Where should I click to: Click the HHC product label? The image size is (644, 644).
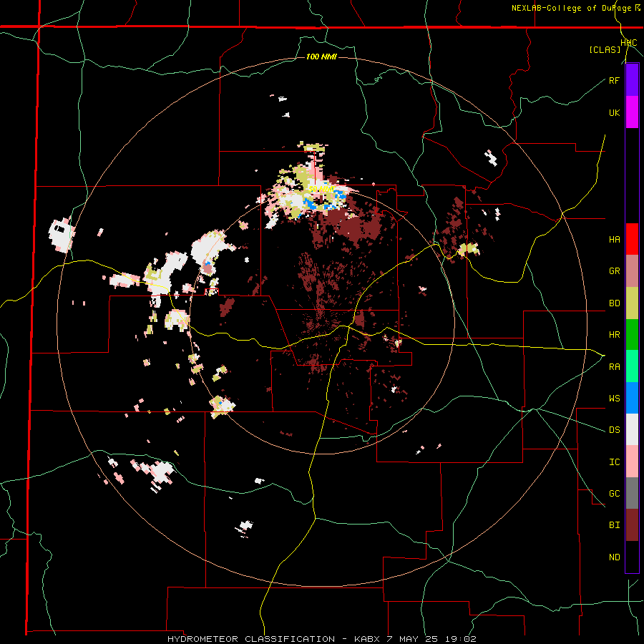point(629,43)
